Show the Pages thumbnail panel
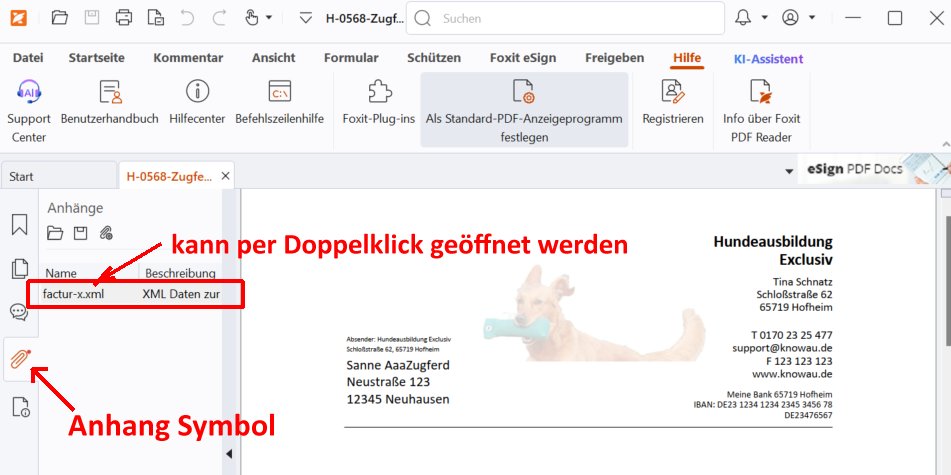 (x=19, y=268)
